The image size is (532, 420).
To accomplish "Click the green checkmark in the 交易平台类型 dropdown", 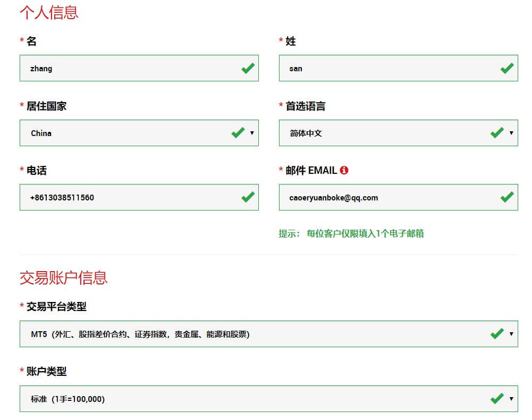I will point(497,334).
